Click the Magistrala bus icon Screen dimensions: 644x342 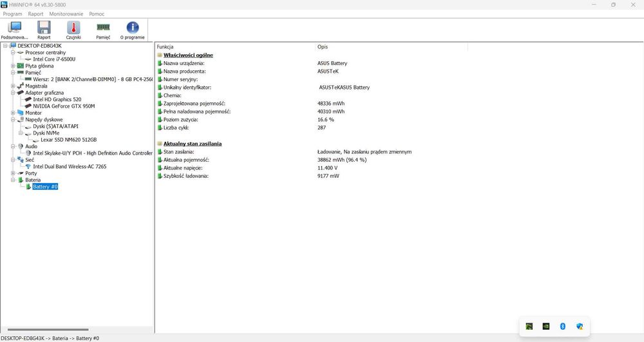point(21,86)
